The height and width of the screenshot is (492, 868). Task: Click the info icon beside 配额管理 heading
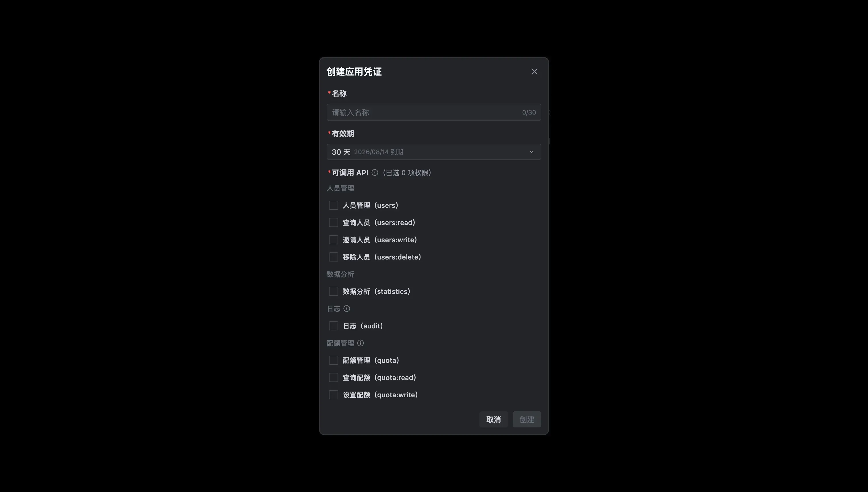pos(361,343)
